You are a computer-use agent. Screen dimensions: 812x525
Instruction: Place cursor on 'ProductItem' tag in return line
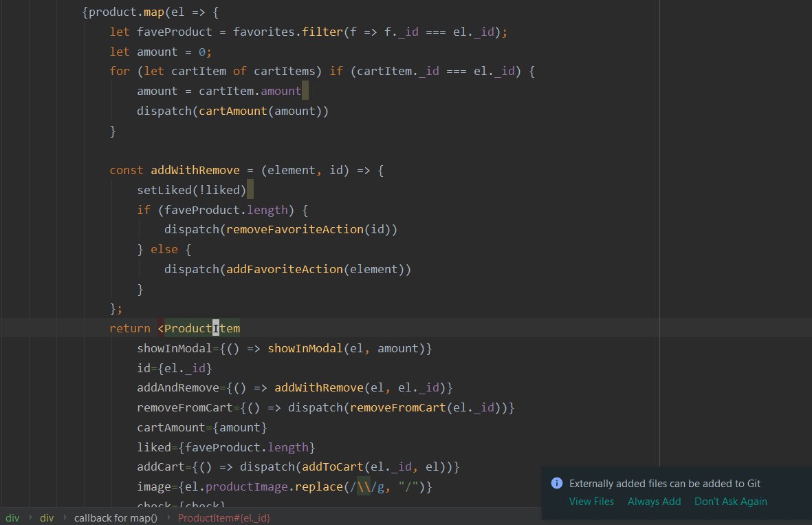[x=202, y=328]
